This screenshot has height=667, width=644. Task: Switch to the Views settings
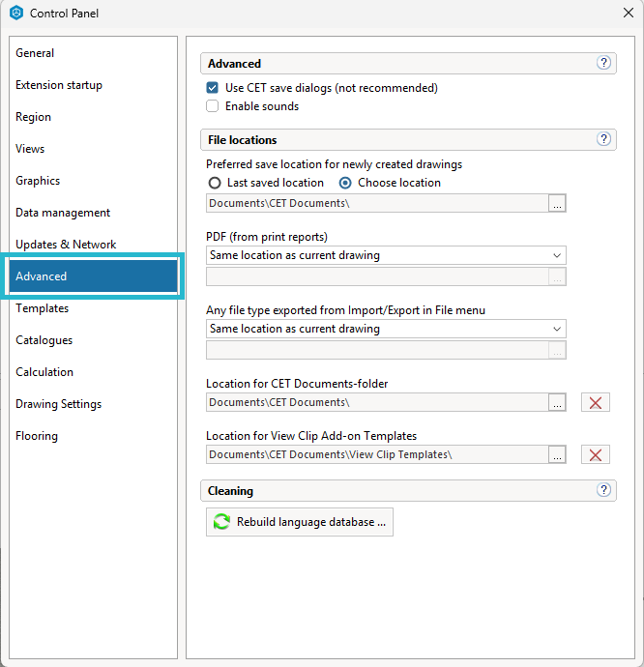point(93,149)
